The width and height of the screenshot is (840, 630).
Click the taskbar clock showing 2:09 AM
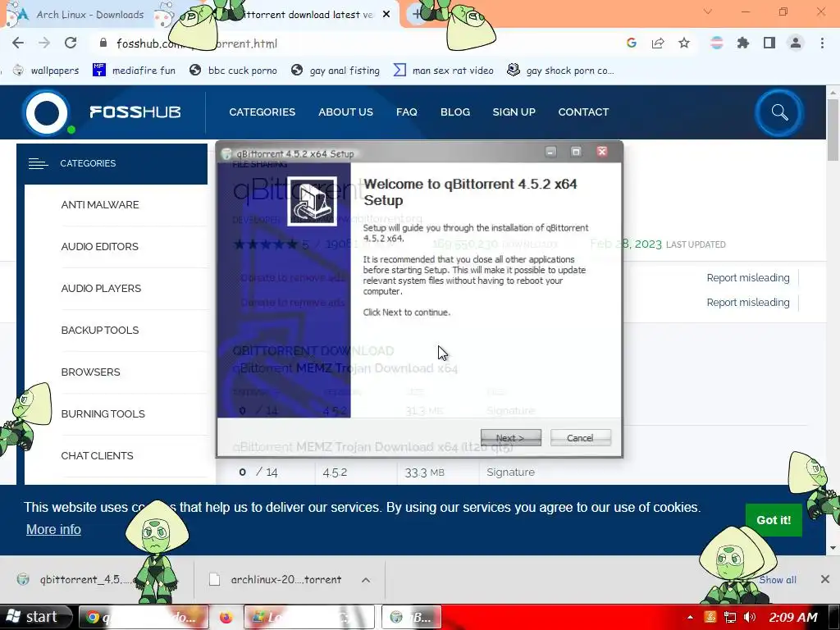tap(793, 617)
